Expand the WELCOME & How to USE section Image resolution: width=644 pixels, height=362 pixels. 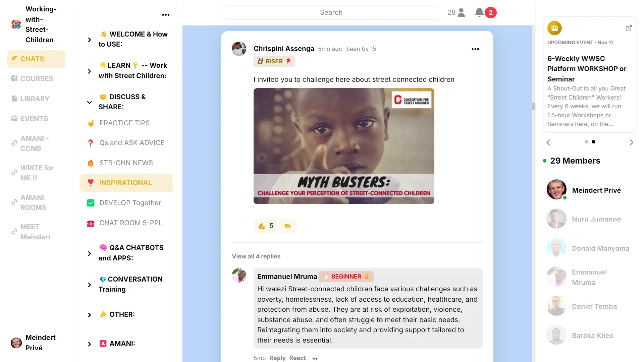click(89, 40)
